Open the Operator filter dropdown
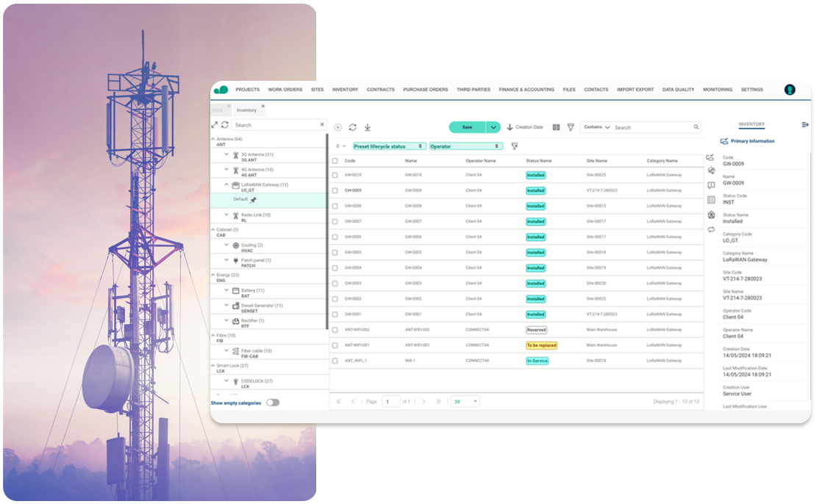The width and height of the screenshot is (817, 504). [x=465, y=146]
